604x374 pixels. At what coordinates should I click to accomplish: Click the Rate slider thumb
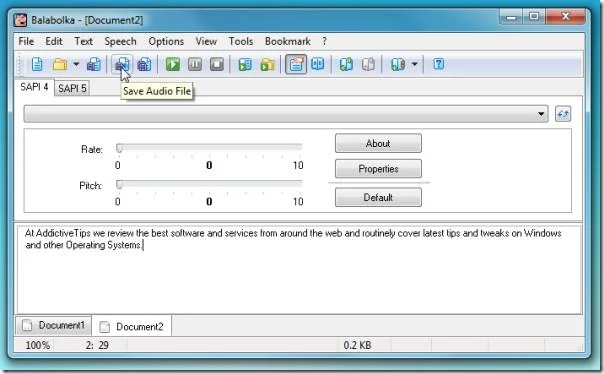[119, 148]
